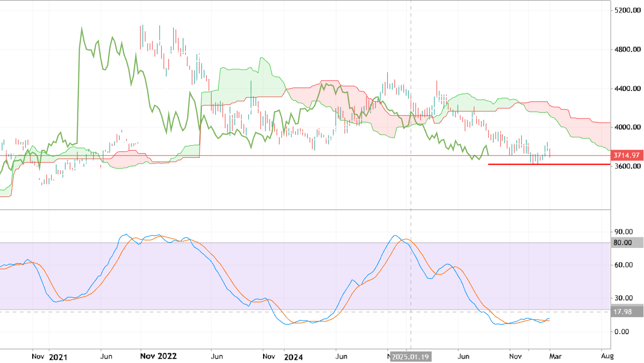The width and height of the screenshot is (644, 363).
Task: Select the 2025.01.19 date marker
Action: coord(411,357)
